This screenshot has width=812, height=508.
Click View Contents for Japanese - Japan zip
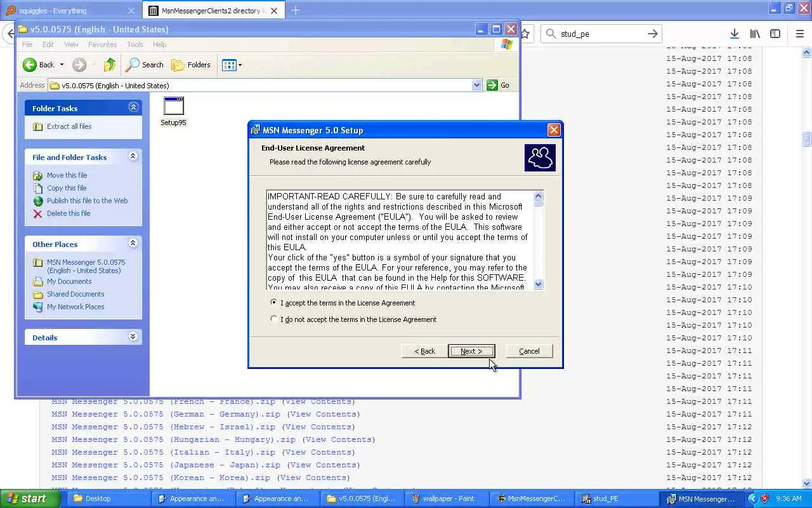(x=323, y=465)
